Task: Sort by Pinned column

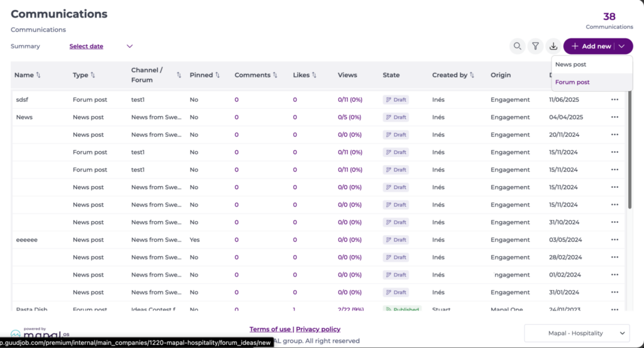Action: [x=218, y=75]
